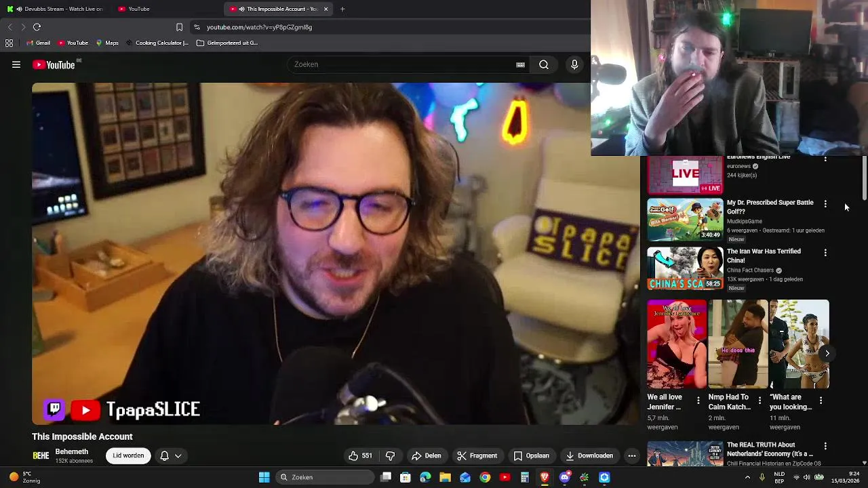Viewport: 868px width, 488px height.
Task: Open the Maps bookmark
Action: pos(107,43)
